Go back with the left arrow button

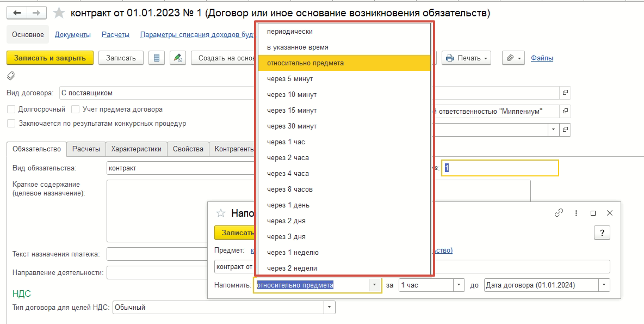[17, 13]
